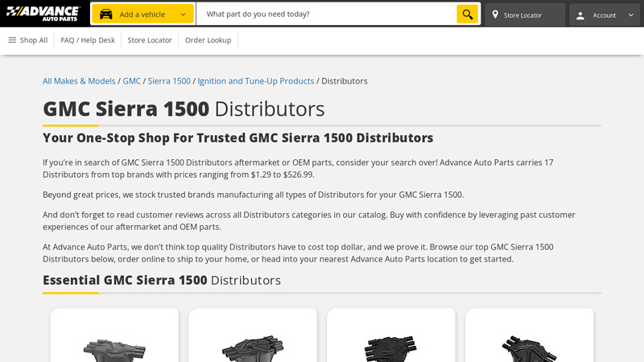Image resolution: width=644 pixels, height=362 pixels.
Task: Open the Shop All menu label
Action: (x=34, y=40)
